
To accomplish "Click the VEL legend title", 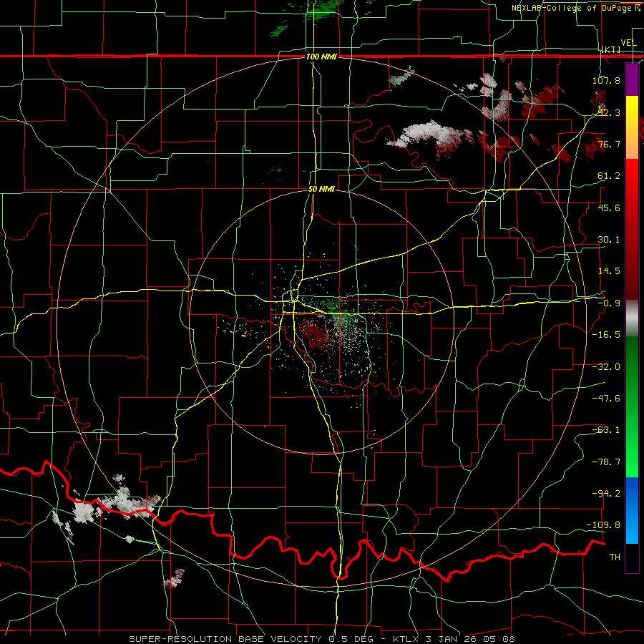I will click(628, 43).
